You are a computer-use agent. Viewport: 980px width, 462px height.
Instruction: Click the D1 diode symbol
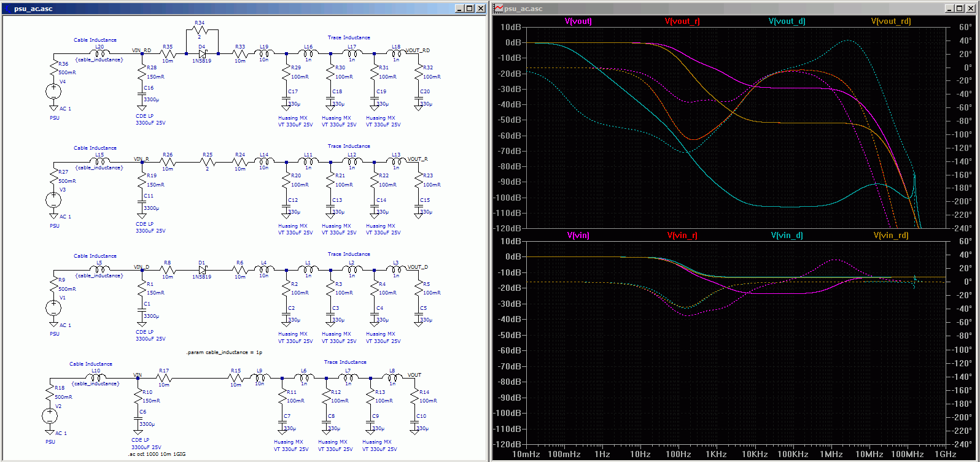(x=202, y=270)
